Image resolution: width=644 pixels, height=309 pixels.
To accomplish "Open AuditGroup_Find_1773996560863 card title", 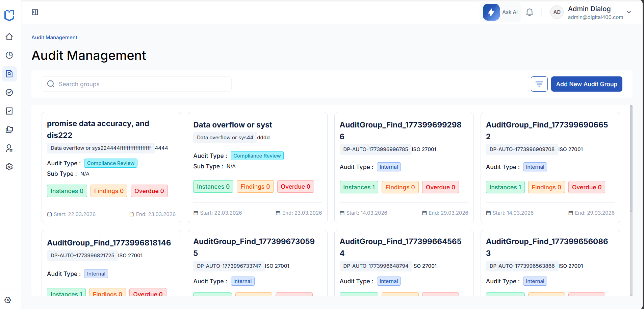I will pos(547,247).
